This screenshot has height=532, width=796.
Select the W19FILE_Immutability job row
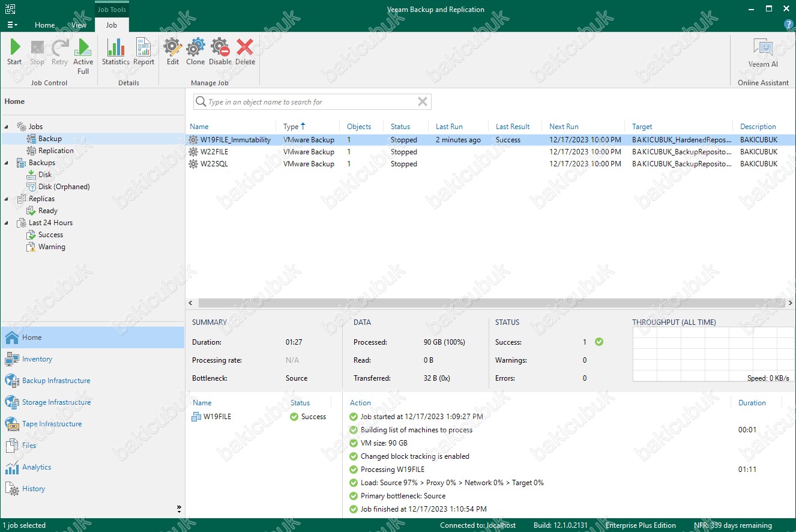coord(490,140)
